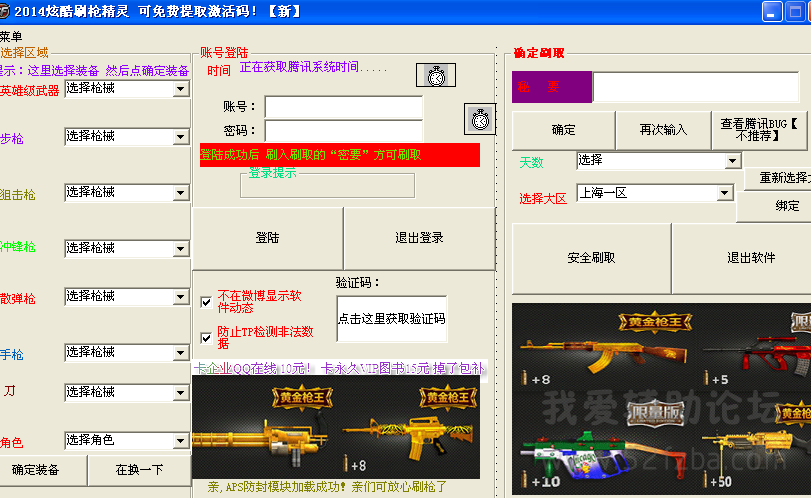Focus the 秘要 input field
Screen dimensions: 811x498
(696, 87)
